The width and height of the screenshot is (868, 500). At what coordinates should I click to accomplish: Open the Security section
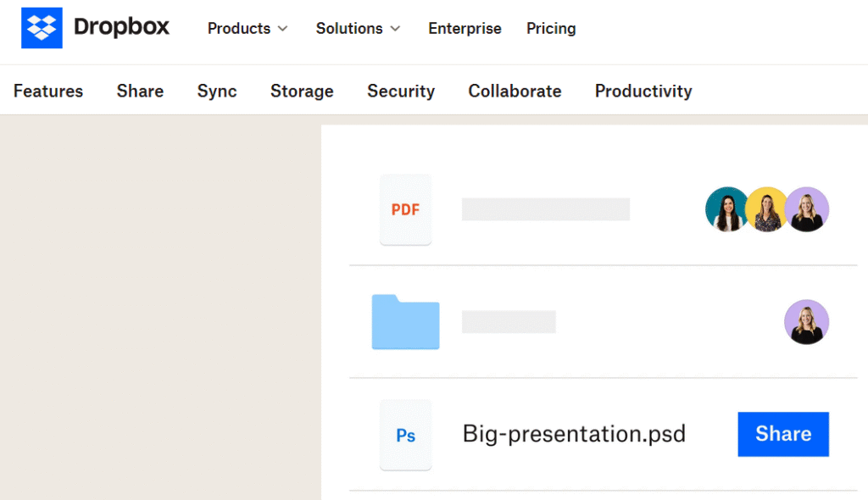(400, 91)
